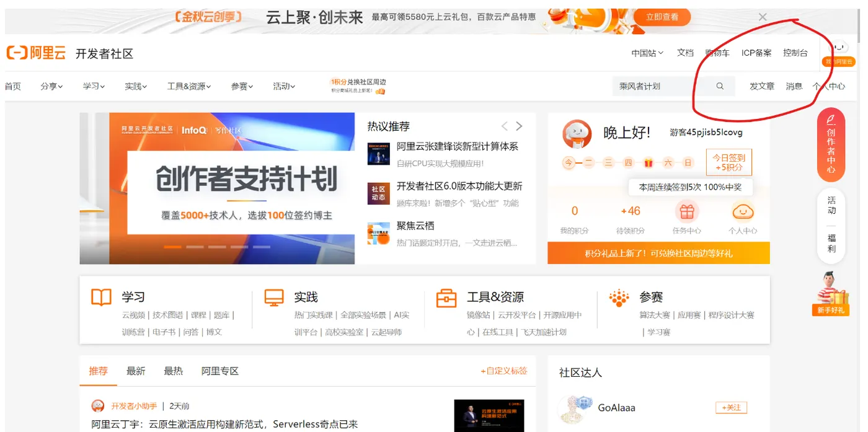Click the 参赛 dots icon
Viewport: 868px width, 432px height.
(619, 298)
